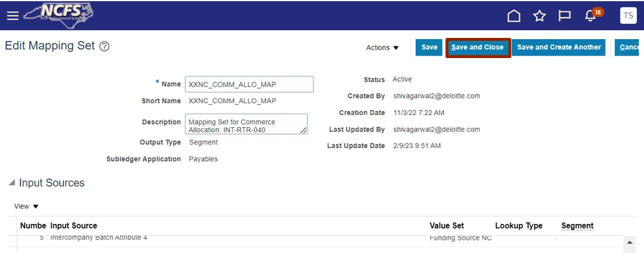Click the Cancel button
The width and height of the screenshot is (644, 253).
pos(629,47)
